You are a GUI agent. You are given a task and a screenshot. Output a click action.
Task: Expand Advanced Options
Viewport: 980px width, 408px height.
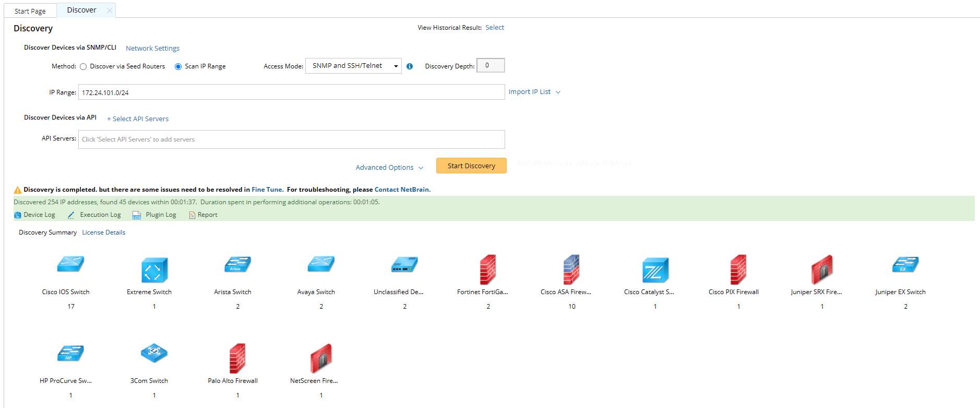tap(389, 168)
